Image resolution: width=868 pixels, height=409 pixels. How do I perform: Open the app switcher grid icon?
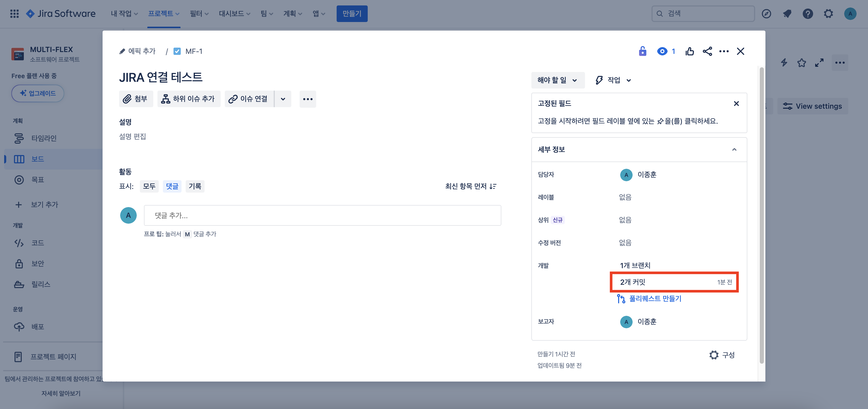pos(15,14)
